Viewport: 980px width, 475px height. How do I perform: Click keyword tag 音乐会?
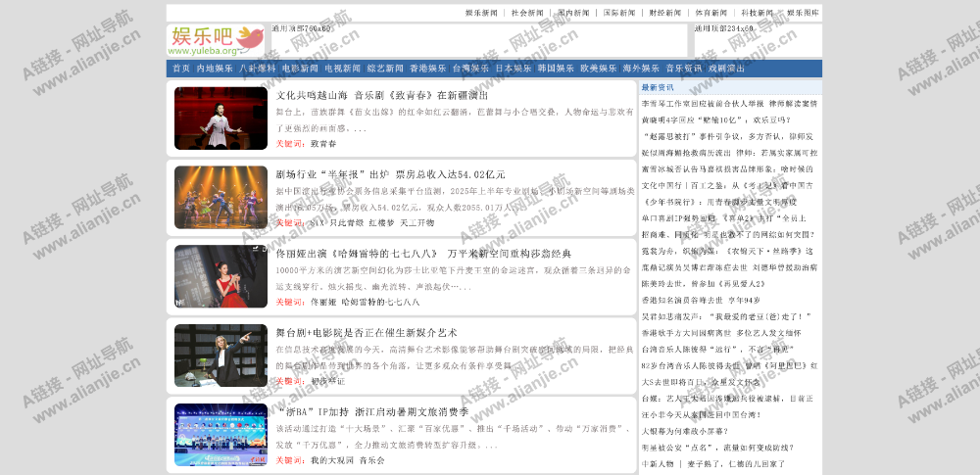click(371, 460)
